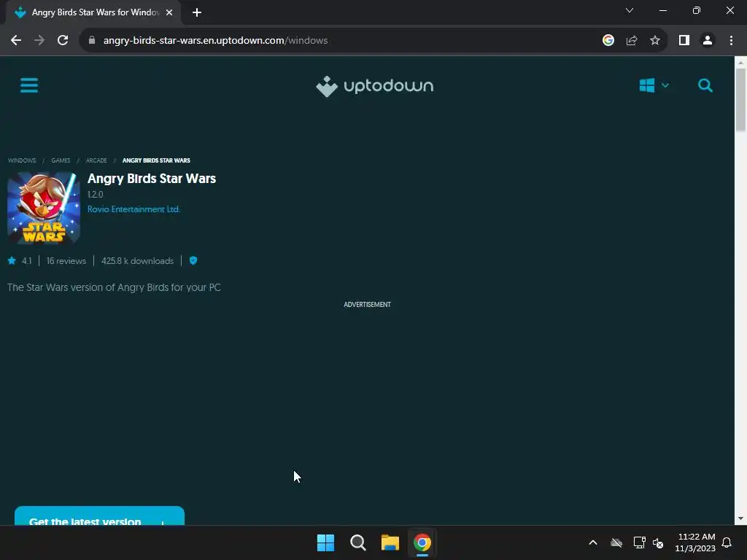Open Chrome three-dot menu

tap(731, 41)
